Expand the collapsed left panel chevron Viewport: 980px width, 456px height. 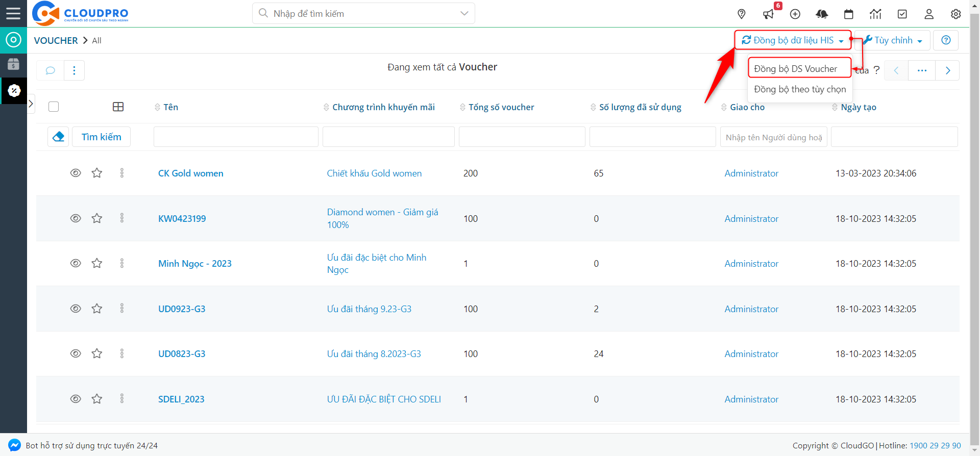point(31,104)
